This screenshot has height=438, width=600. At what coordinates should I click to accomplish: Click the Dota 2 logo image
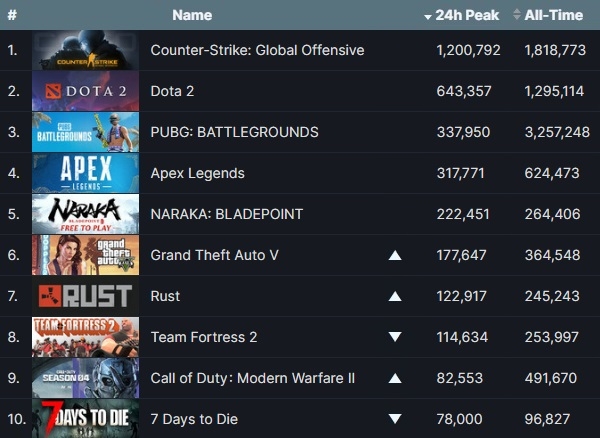click(x=84, y=91)
